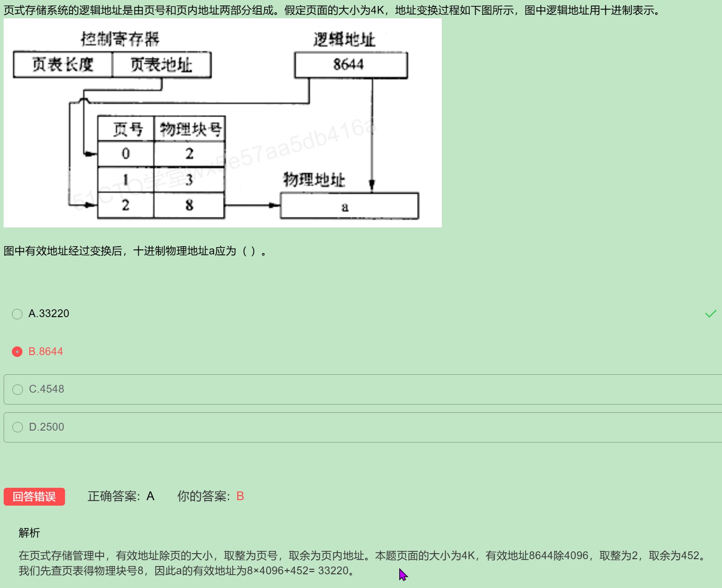722x588 pixels.
Task: Click the 逻辑地址 label in diagram
Action: 344,40
